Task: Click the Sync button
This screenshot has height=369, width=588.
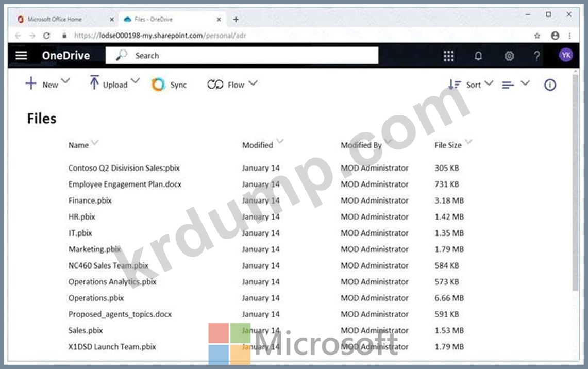Action: tap(169, 85)
